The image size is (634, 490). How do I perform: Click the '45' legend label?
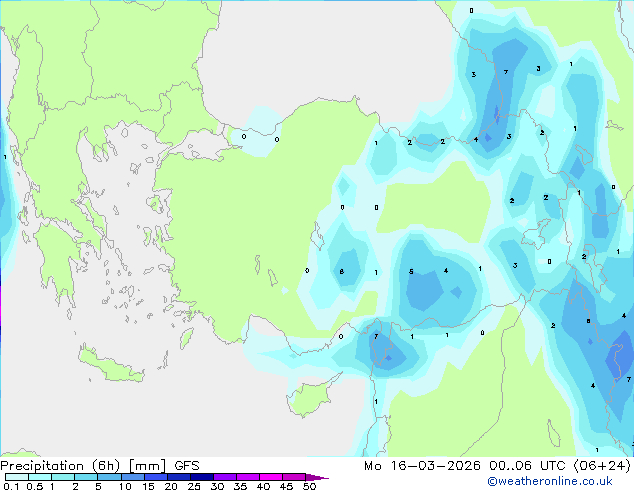pyautogui.click(x=286, y=486)
